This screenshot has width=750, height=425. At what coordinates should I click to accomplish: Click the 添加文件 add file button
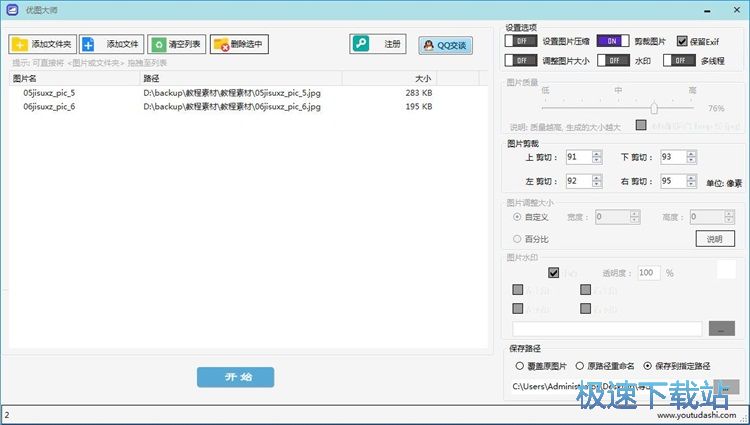coord(111,44)
